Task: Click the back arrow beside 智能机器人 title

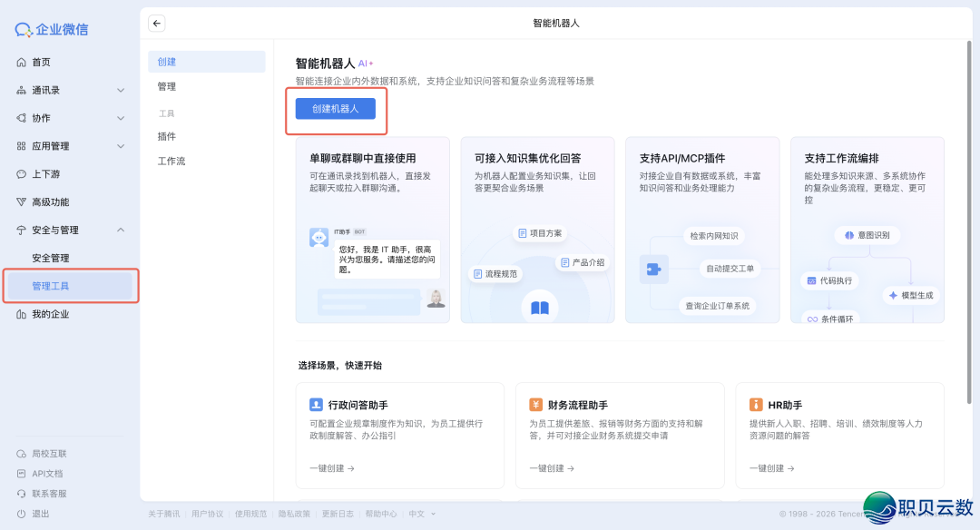Action: [x=156, y=23]
